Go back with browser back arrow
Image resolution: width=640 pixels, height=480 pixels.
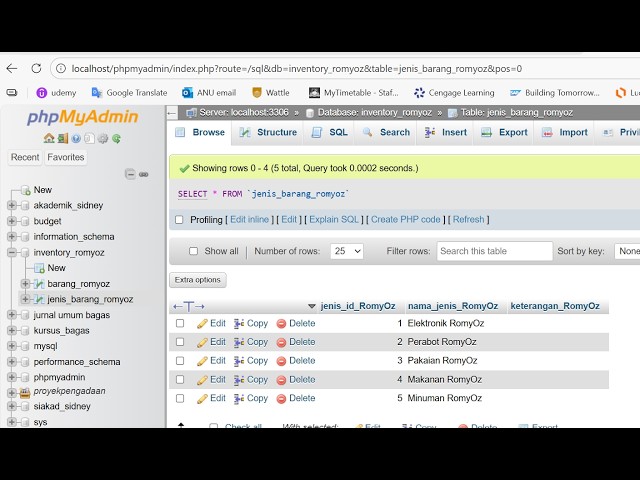tap(12, 69)
